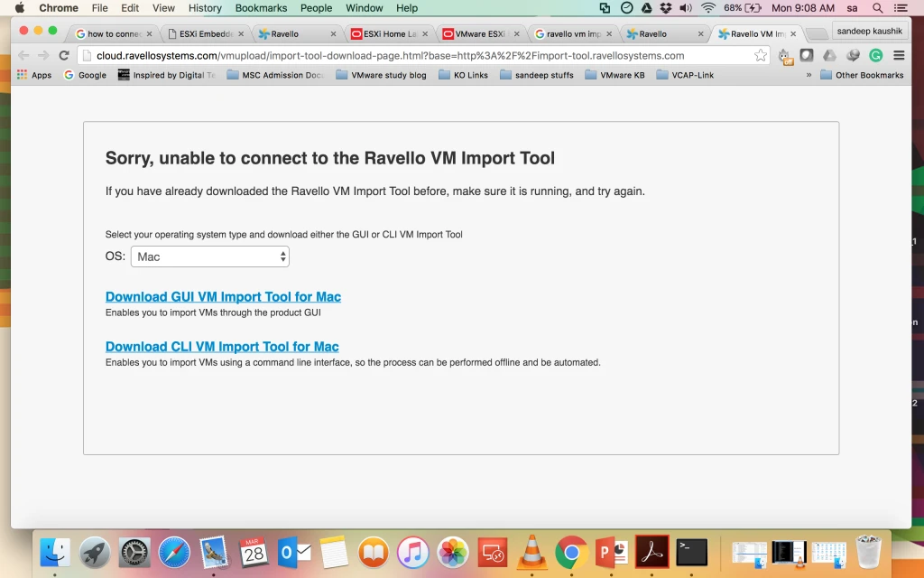Viewport: 924px width, 578px height.
Task: Switch to the ESXi Embedde tab
Action: coord(205,34)
